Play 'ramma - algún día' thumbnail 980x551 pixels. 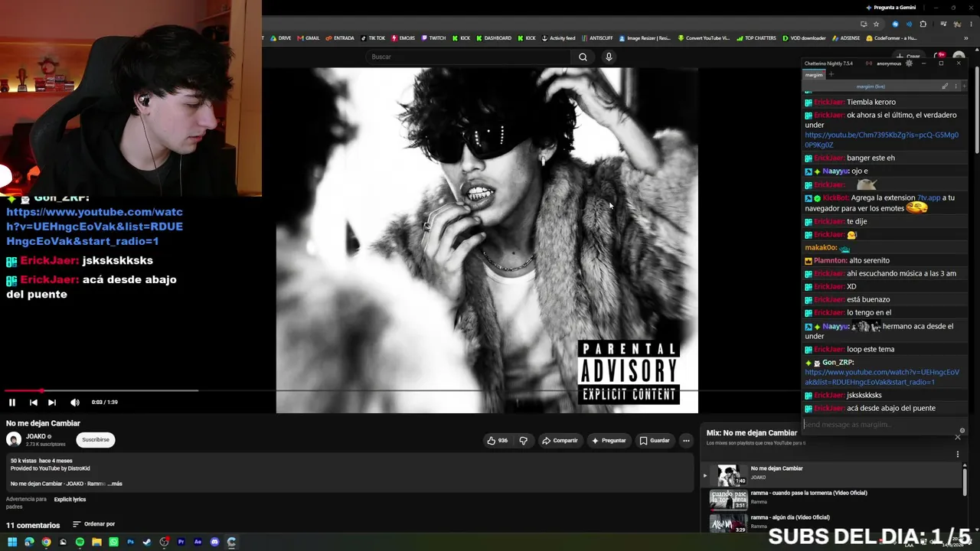[x=728, y=523]
